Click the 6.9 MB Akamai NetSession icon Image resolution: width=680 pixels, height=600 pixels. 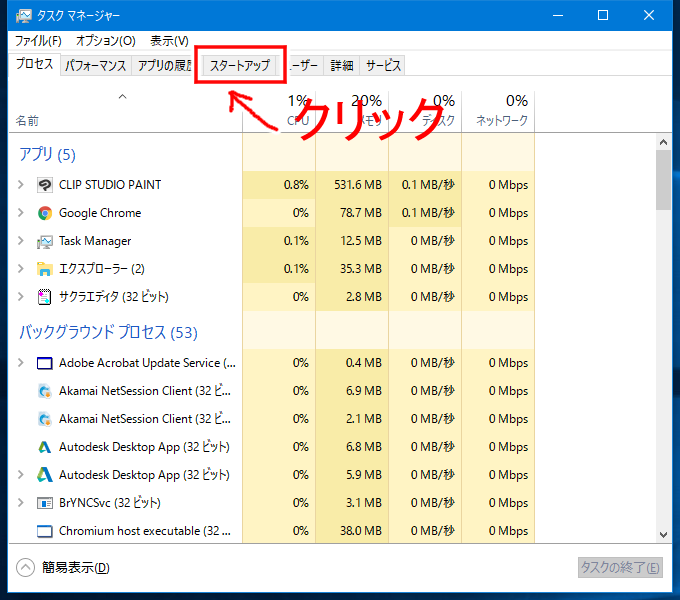tap(44, 391)
